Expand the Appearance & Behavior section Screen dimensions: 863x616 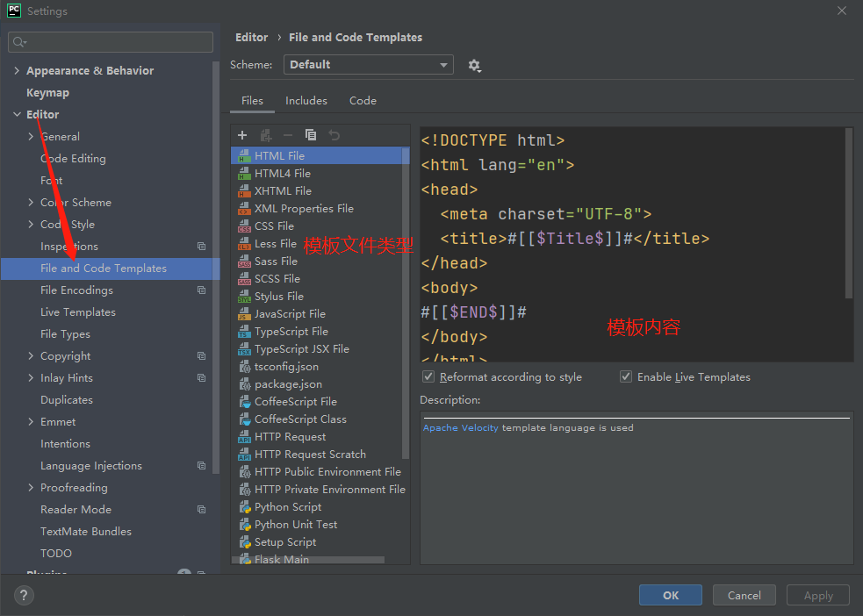point(16,70)
